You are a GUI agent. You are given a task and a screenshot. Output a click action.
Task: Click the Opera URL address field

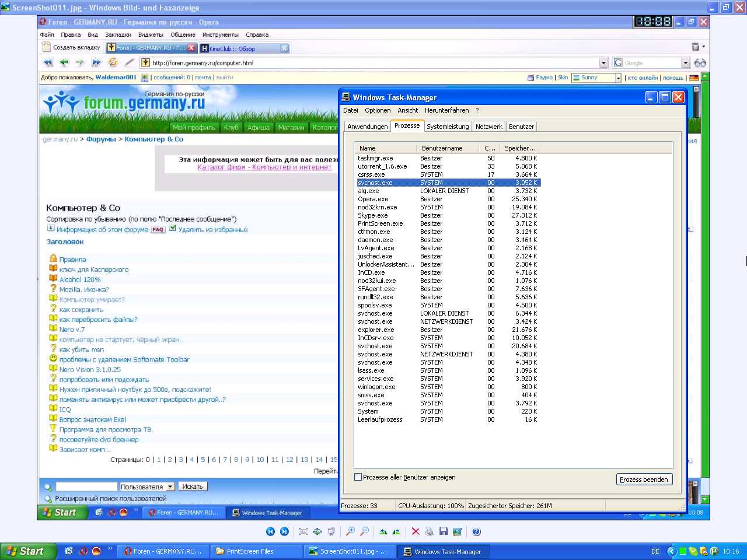(373, 63)
